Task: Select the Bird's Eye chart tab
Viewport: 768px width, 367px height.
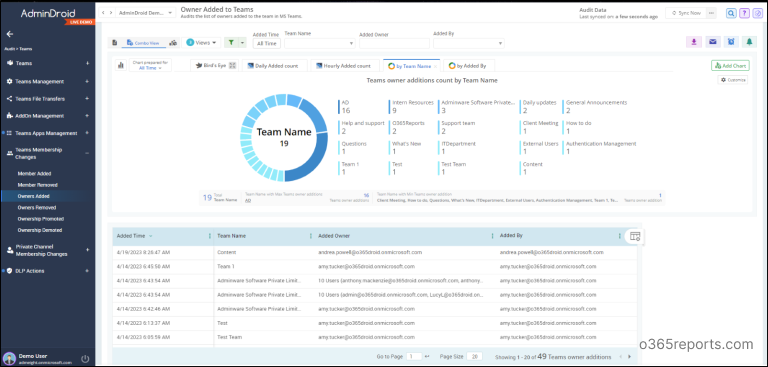Action: [215, 65]
